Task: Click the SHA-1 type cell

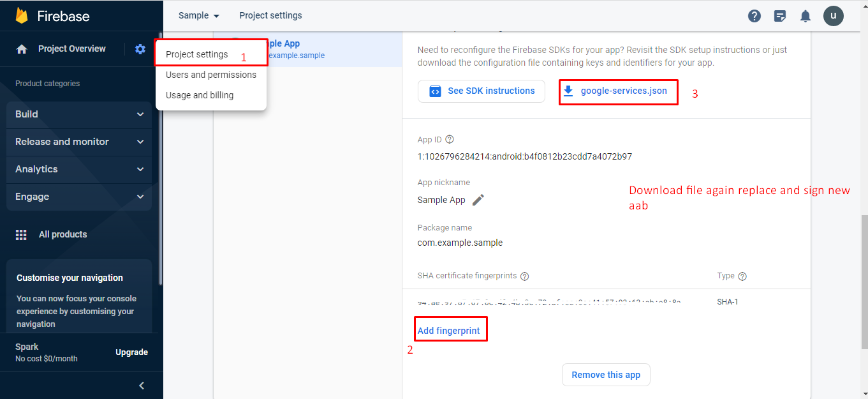Action: [x=728, y=302]
